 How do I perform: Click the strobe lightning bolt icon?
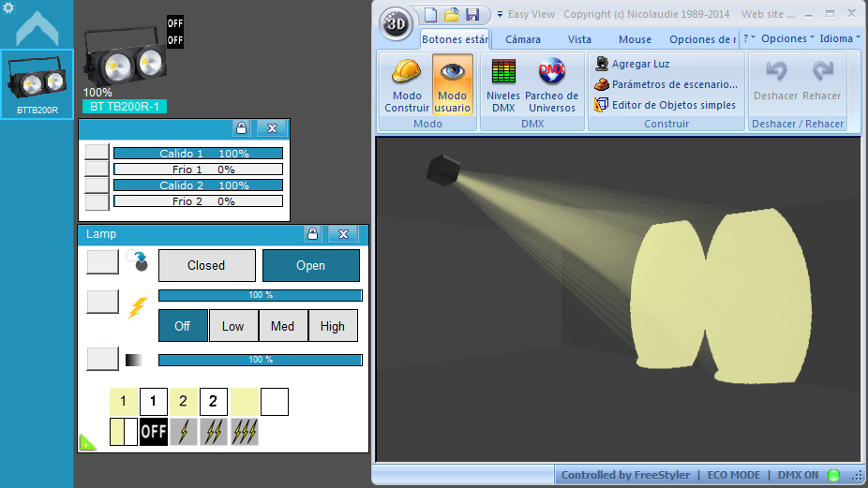pos(137,307)
